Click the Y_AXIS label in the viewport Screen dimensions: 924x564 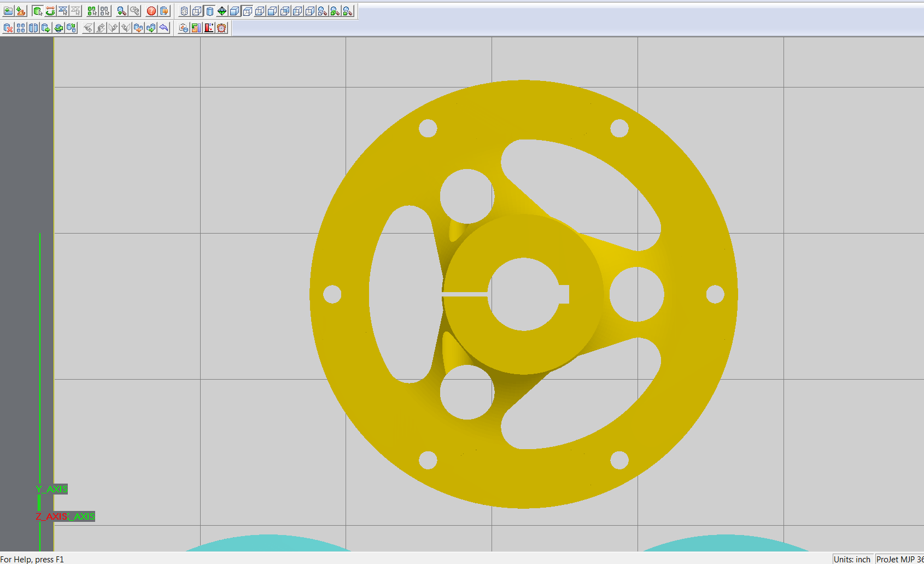point(51,489)
